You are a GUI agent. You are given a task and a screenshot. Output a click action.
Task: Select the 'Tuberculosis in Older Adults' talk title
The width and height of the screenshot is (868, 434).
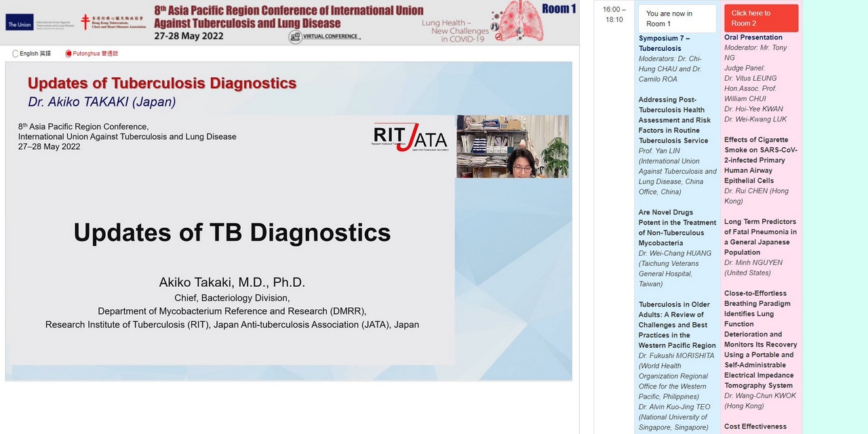[x=677, y=325]
